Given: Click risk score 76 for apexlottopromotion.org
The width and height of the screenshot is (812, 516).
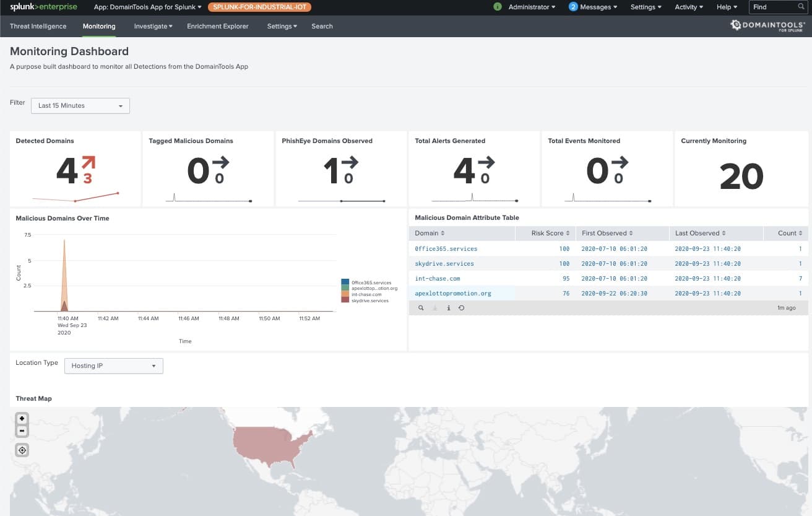Looking at the screenshot, I should (565, 293).
